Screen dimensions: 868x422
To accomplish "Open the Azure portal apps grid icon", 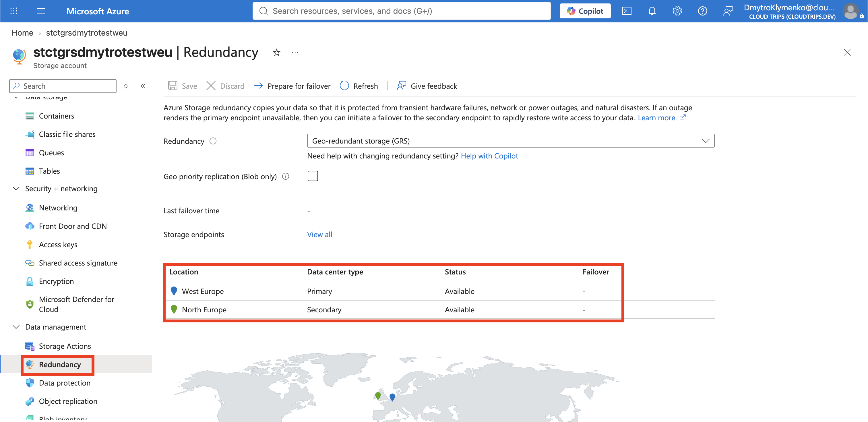I will (x=14, y=11).
